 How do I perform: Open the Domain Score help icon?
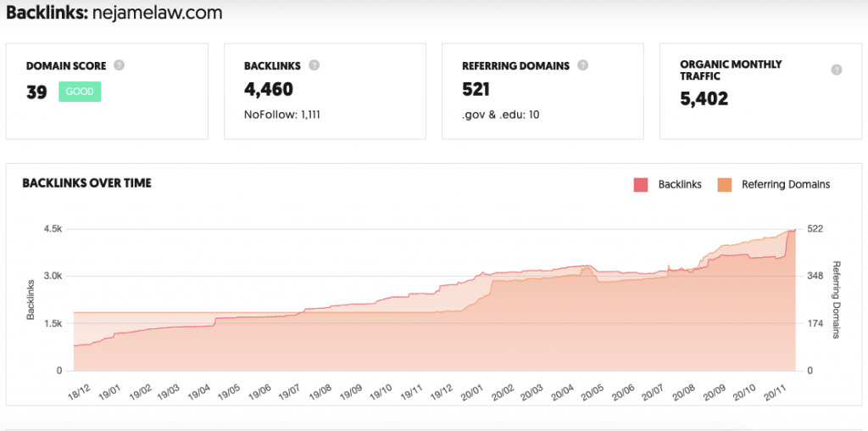(119, 65)
